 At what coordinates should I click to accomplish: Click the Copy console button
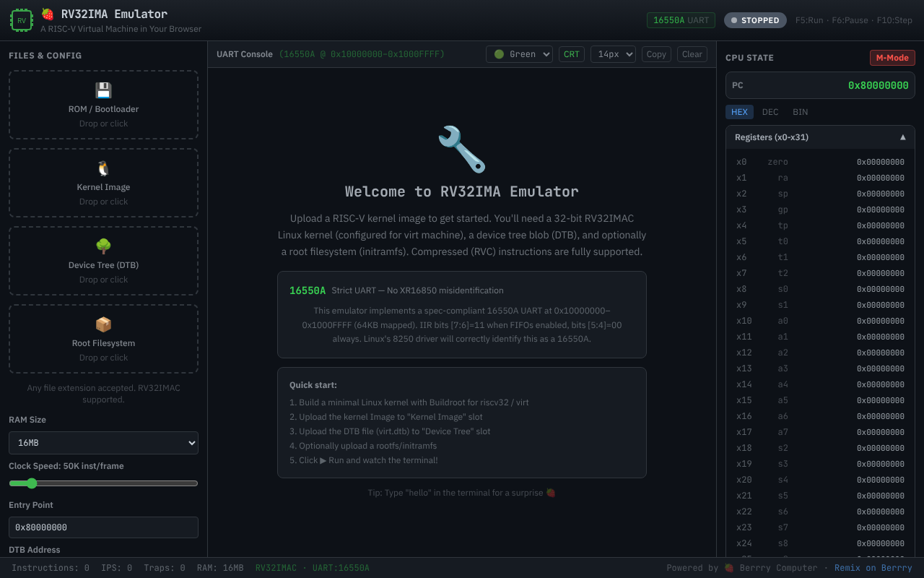tap(656, 54)
